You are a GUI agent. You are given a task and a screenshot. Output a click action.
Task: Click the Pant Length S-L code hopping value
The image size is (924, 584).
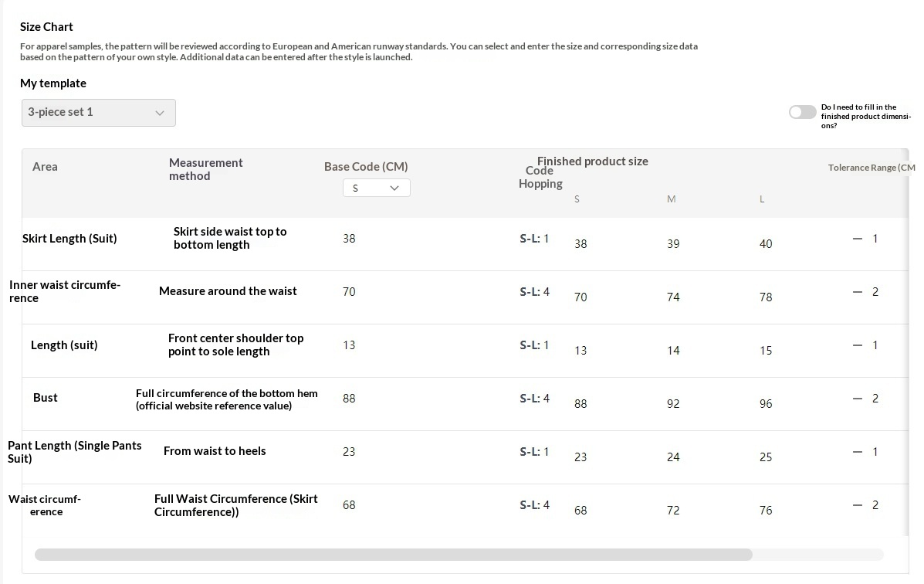click(x=534, y=452)
